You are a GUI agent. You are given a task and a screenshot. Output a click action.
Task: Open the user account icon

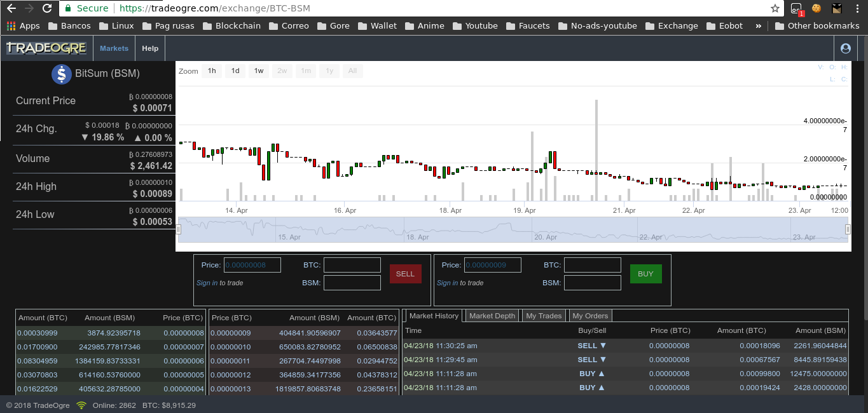tap(845, 48)
